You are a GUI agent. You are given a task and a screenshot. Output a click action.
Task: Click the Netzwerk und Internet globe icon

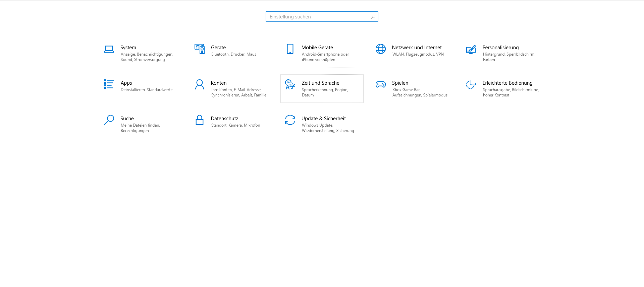381,49
